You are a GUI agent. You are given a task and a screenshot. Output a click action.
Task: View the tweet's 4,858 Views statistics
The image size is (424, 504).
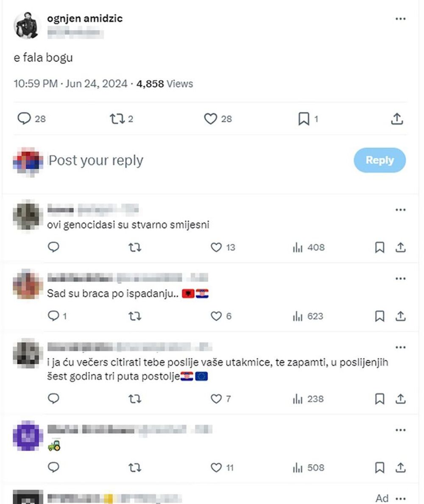166,84
